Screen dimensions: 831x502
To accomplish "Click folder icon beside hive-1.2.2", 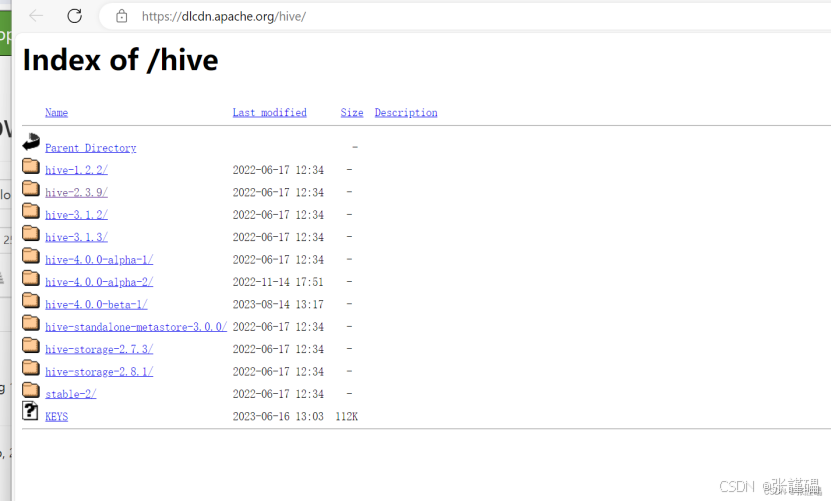I will click(31, 166).
